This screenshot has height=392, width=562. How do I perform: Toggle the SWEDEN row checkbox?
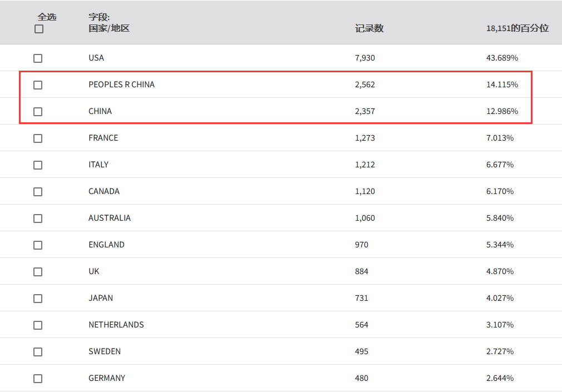[x=38, y=352]
